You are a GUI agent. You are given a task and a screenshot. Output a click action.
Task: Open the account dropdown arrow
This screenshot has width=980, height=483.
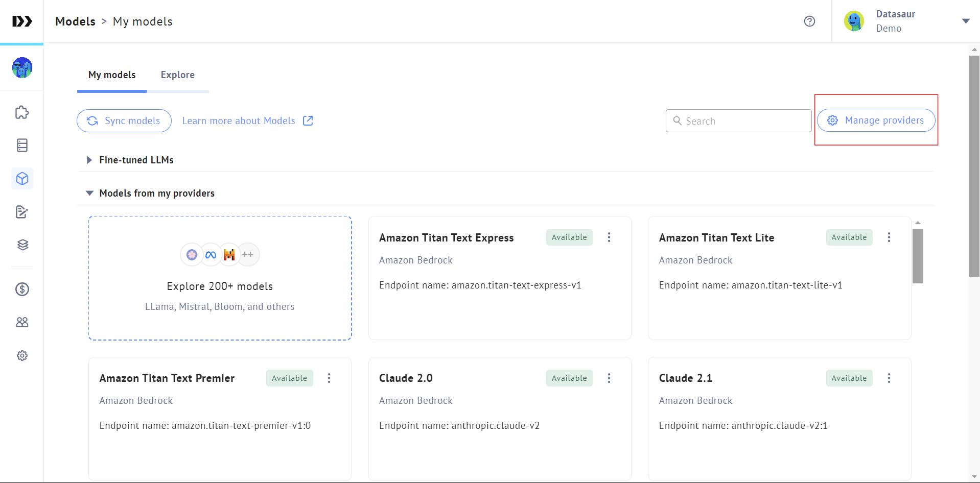pos(966,21)
